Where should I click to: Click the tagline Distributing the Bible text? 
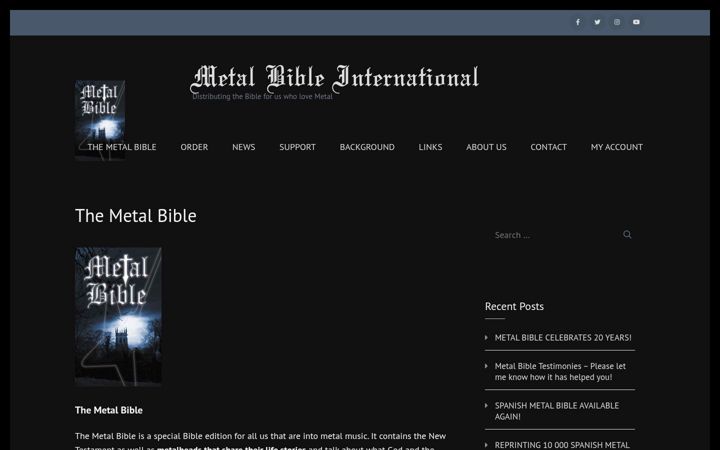tap(262, 96)
